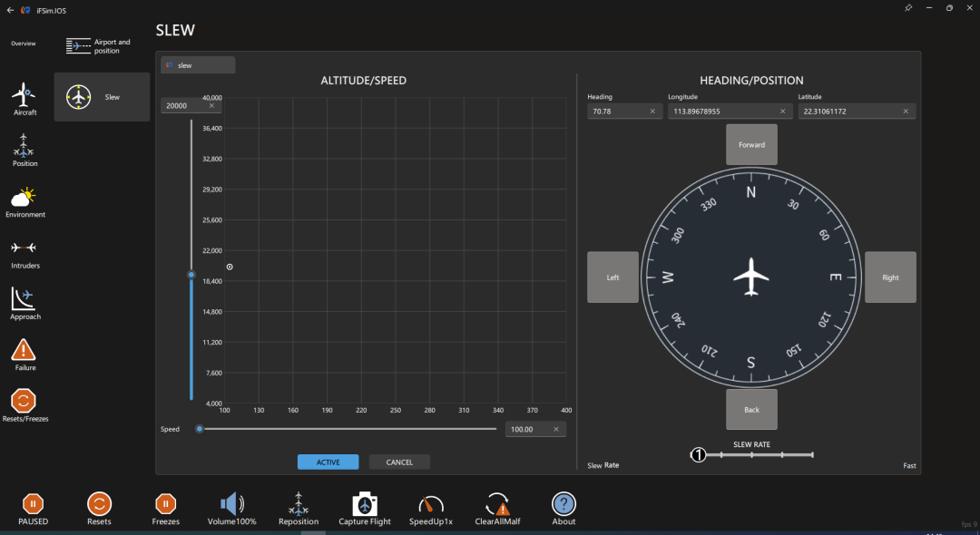
Task: Toggle the Volume100% speaker icon
Action: (232, 504)
